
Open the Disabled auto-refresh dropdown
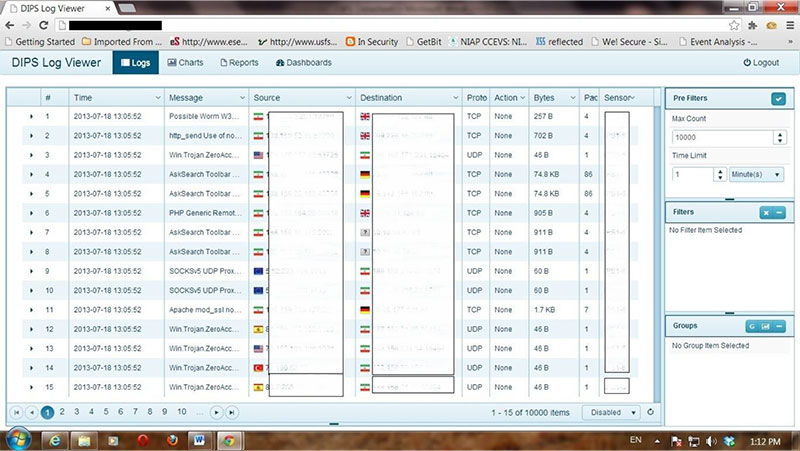611,412
